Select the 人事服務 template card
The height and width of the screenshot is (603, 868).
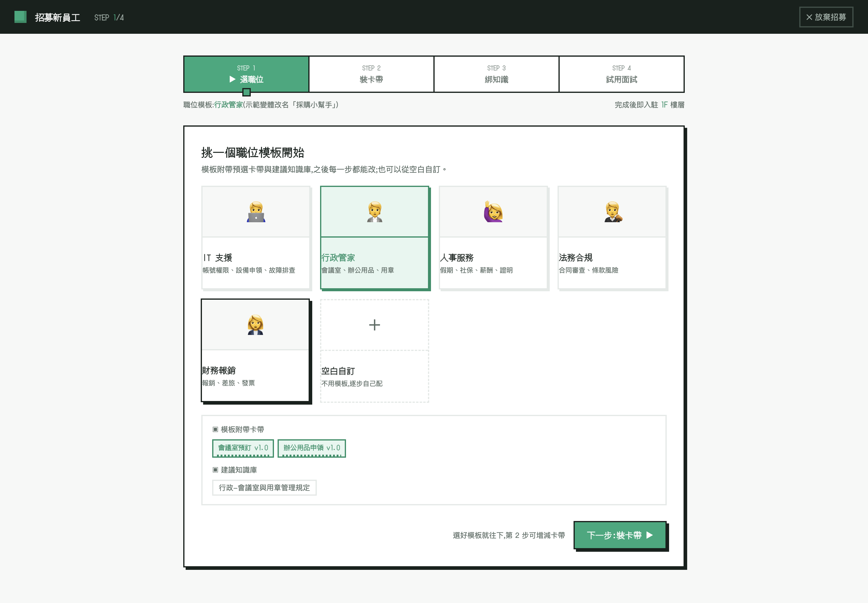[x=493, y=238]
